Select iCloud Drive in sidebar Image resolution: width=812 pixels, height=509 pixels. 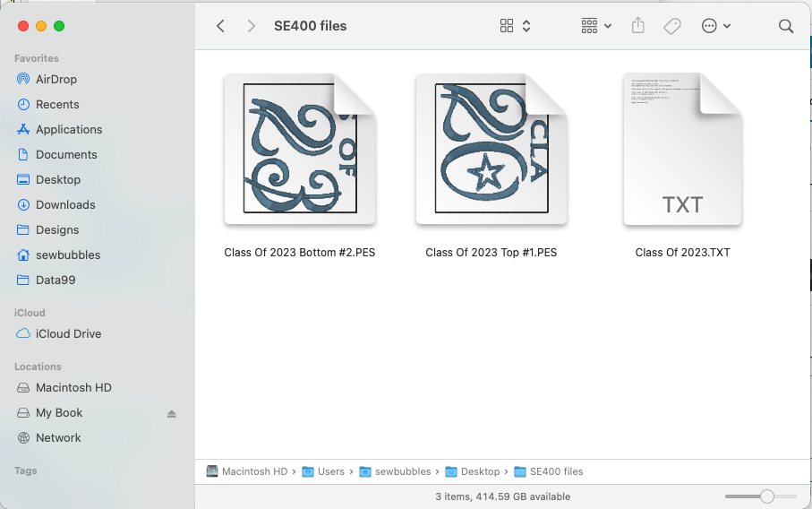point(68,333)
